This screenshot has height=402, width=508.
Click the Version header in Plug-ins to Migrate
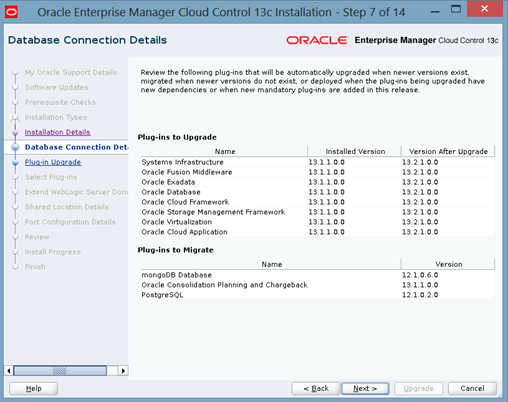click(x=448, y=264)
